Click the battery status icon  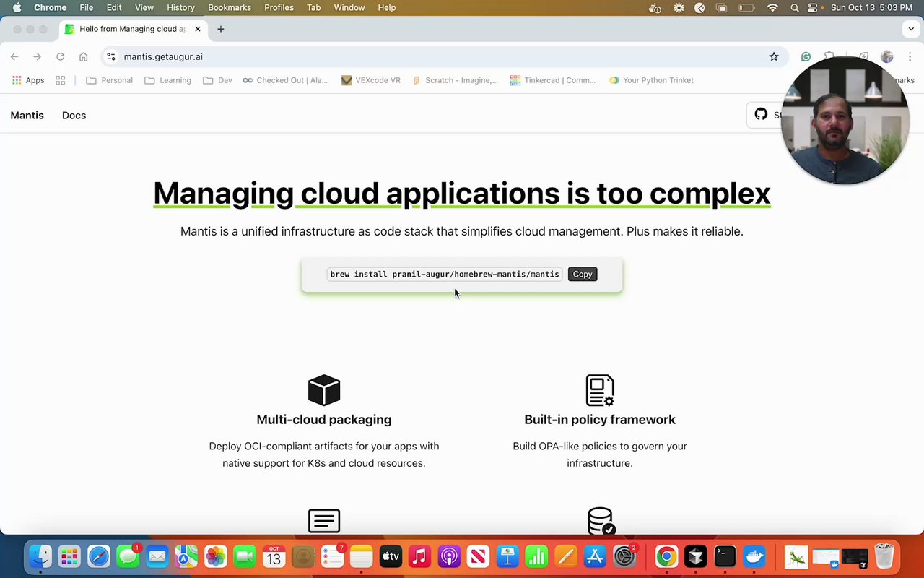pyautogui.click(x=746, y=7)
